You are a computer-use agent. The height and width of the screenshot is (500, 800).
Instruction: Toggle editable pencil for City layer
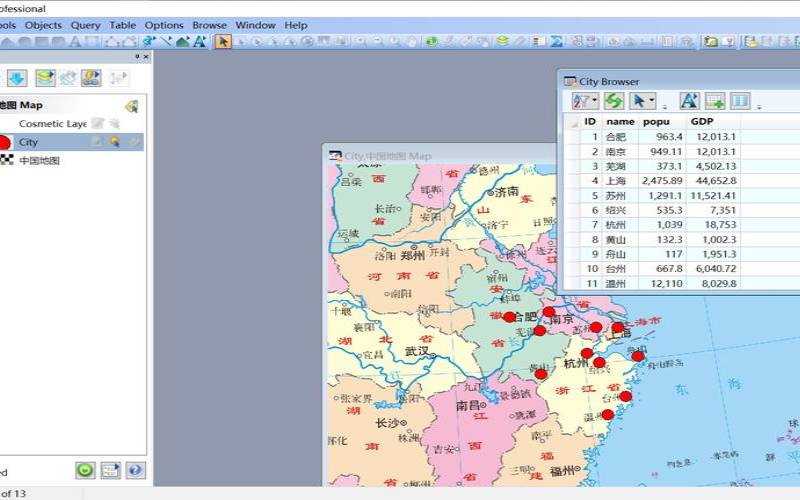98,142
